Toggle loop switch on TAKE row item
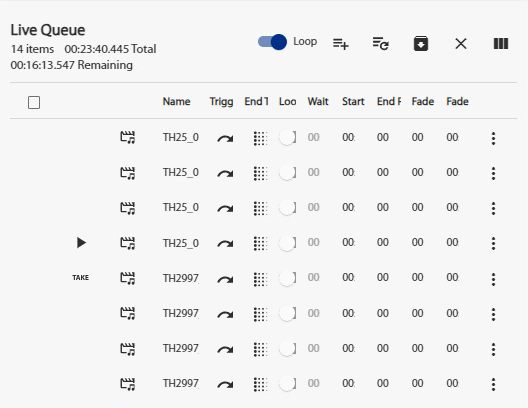 point(287,278)
